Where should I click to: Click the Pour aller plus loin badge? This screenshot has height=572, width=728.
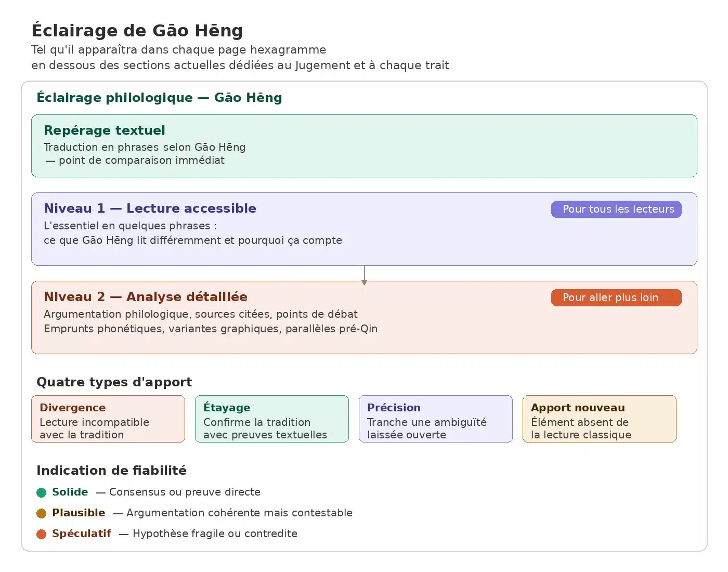[616, 297]
